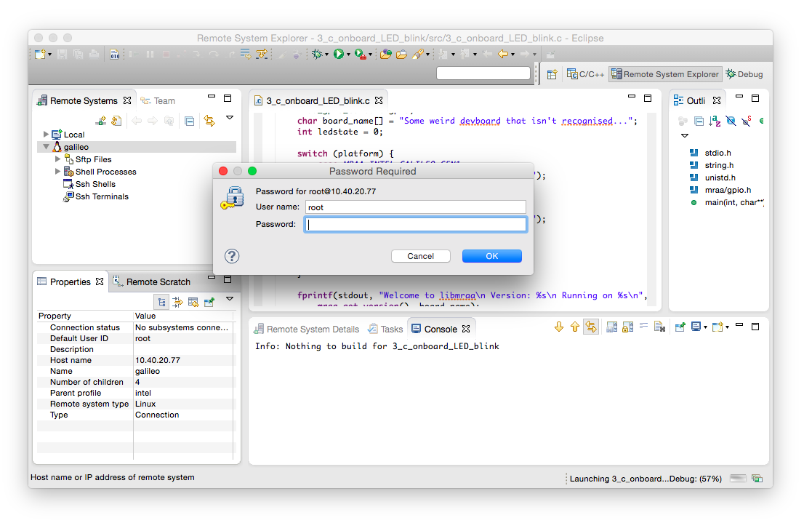812x531 pixels.
Task: Click the help question mark icon
Action: tap(231, 256)
